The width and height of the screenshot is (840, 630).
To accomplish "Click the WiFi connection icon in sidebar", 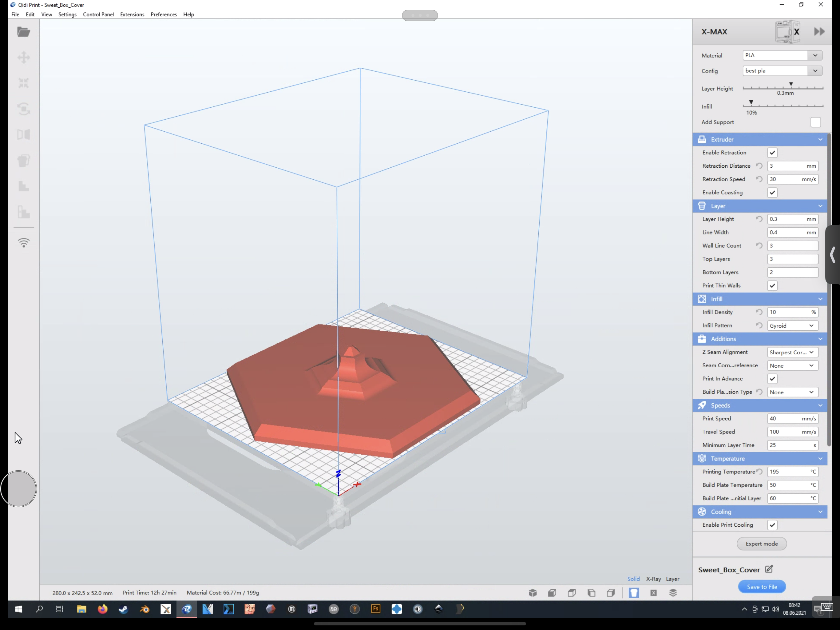I will point(24,242).
